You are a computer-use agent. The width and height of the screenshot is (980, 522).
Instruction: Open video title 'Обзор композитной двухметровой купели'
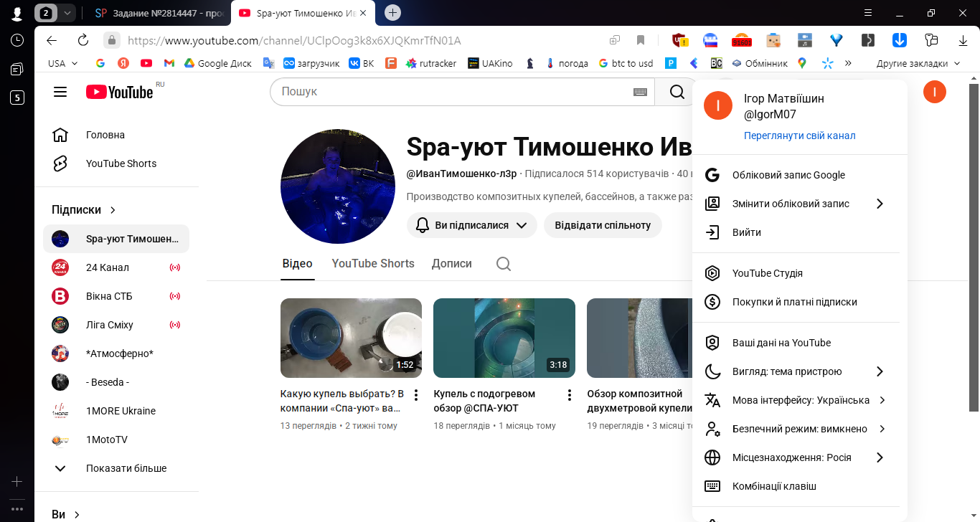coord(639,401)
